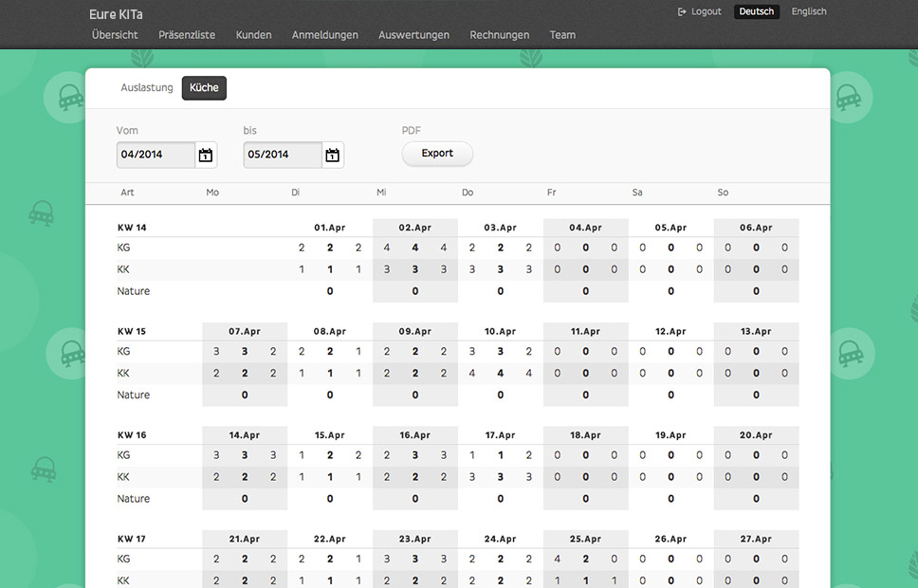The width and height of the screenshot is (918, 588).
Task: Open the Kunden section
Action: pos(253,35)
